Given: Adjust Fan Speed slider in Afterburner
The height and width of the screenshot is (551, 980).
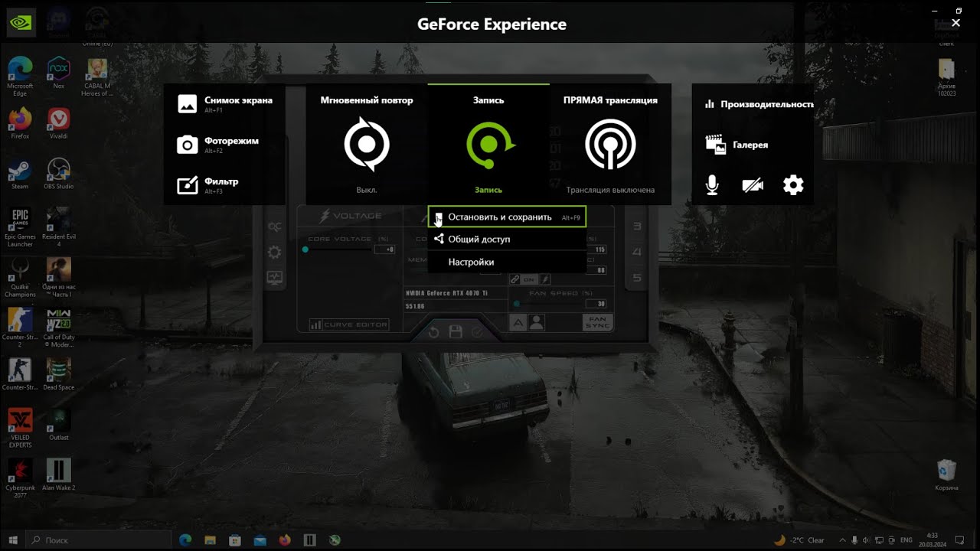Looking at the screenshot, I should pos(549,303).
